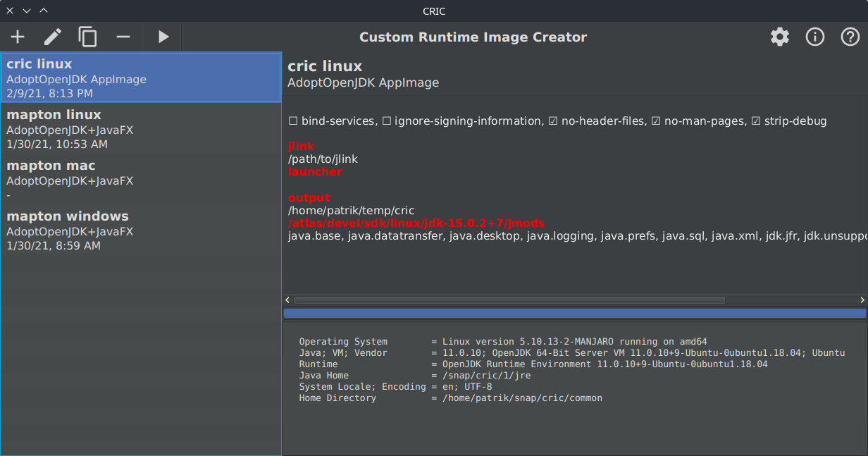Uncheck no-header-files
This screenshot has height=456, width=868.
pos(554,121)
